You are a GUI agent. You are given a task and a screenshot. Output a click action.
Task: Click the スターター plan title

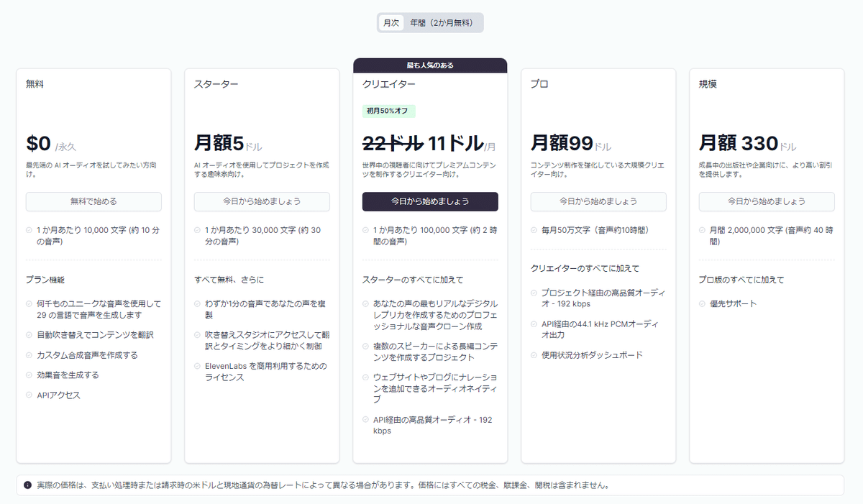[216, 84]
